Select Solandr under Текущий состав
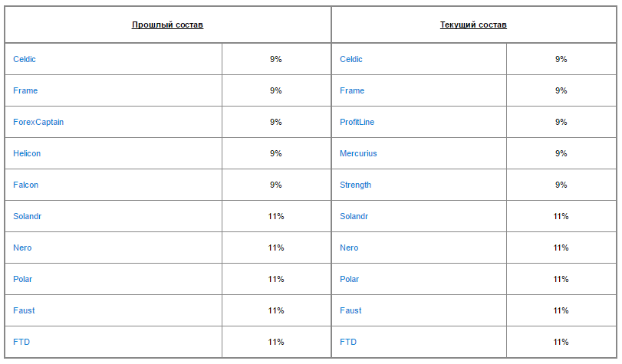The width and height of the screenshot is (622, 364). click(x=354, y=216)
